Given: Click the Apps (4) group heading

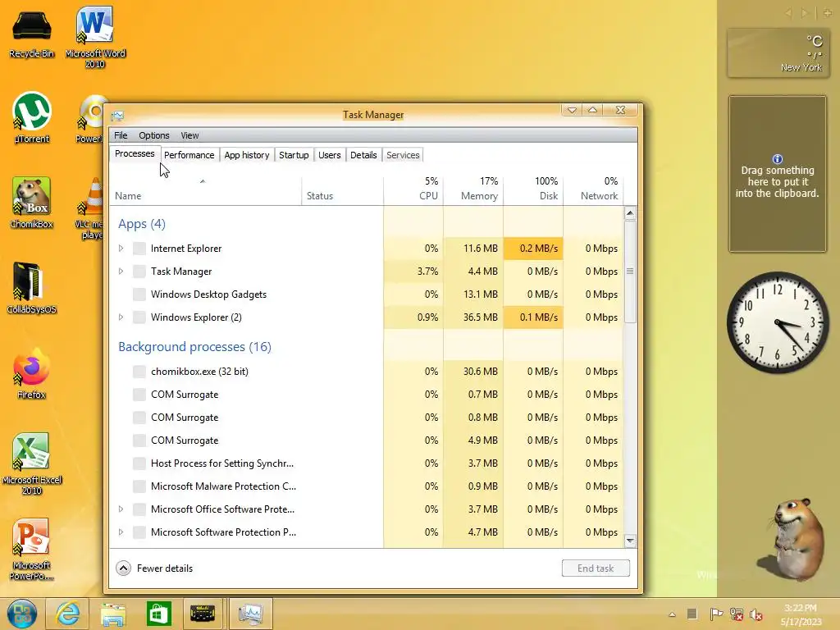Looking at the screenshot, I should tap(142, 224).
